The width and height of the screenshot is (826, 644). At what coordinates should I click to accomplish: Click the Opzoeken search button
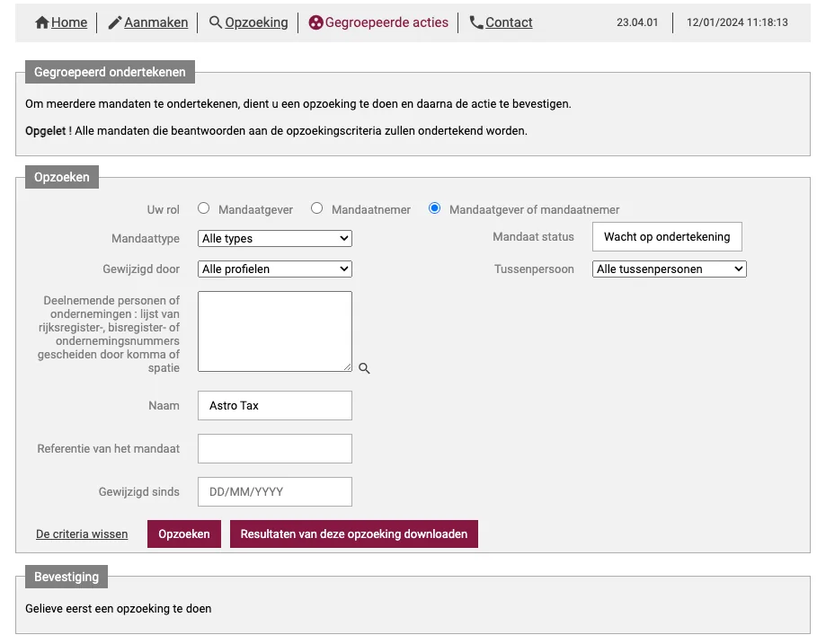(x=184, y=534)
